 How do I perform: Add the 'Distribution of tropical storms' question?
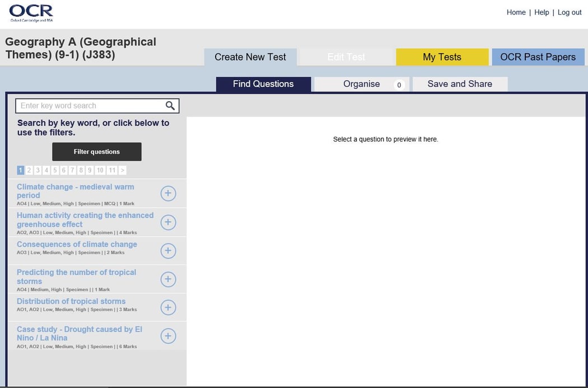pyautogui.click(x=168, y=307)
